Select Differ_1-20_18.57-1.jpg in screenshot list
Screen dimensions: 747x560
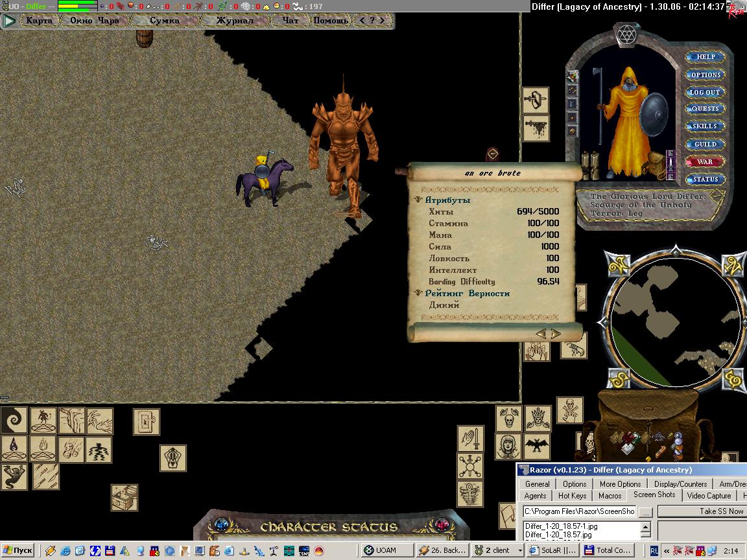[x=562, y=526]
